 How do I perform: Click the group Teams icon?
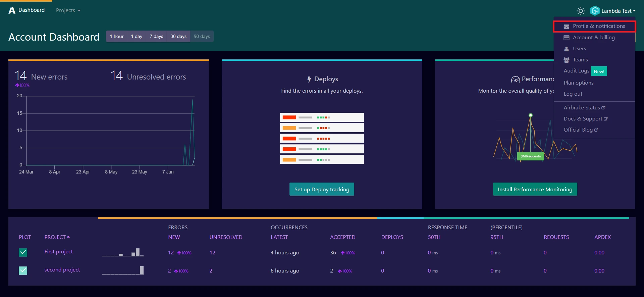coord(567,60)
